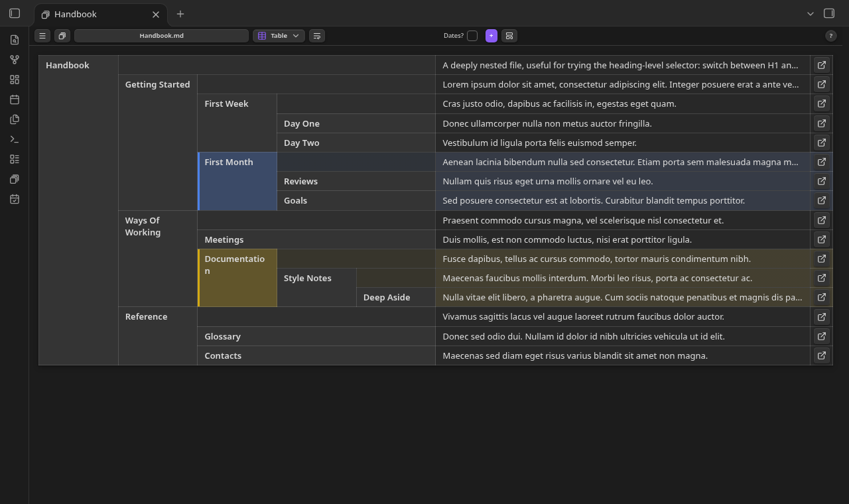Toggle the text wrap toolbar icon
This screenshot has width=849, height=504.
pyautogui.click(x=317, y=36)
